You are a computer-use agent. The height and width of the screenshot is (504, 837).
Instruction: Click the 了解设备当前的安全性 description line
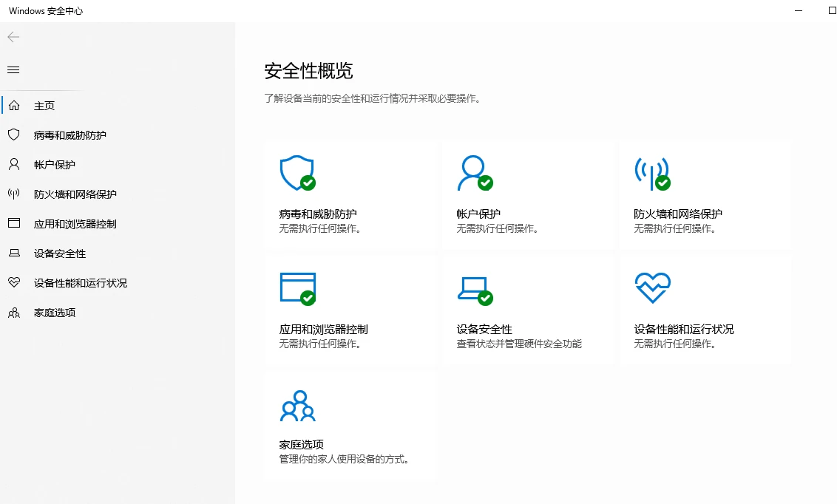(x=372, y=99)
